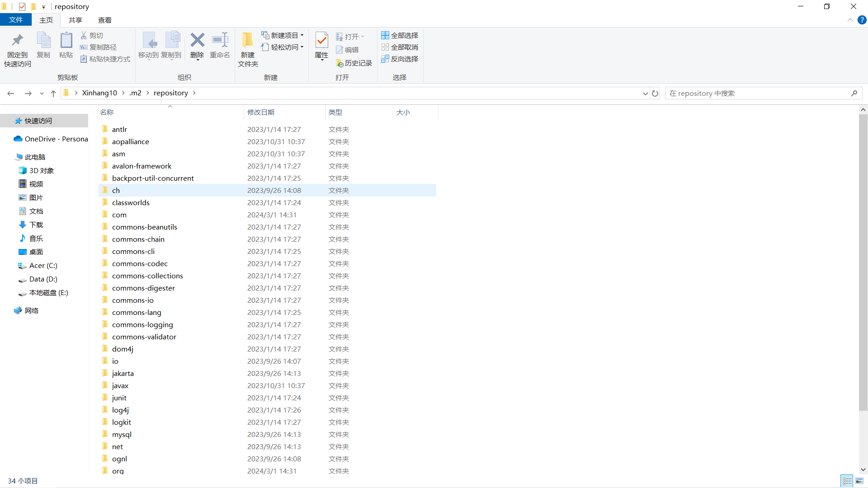868x488 pixels.
Task: Click the Rename ribbon icon
Action: [220, 46]
